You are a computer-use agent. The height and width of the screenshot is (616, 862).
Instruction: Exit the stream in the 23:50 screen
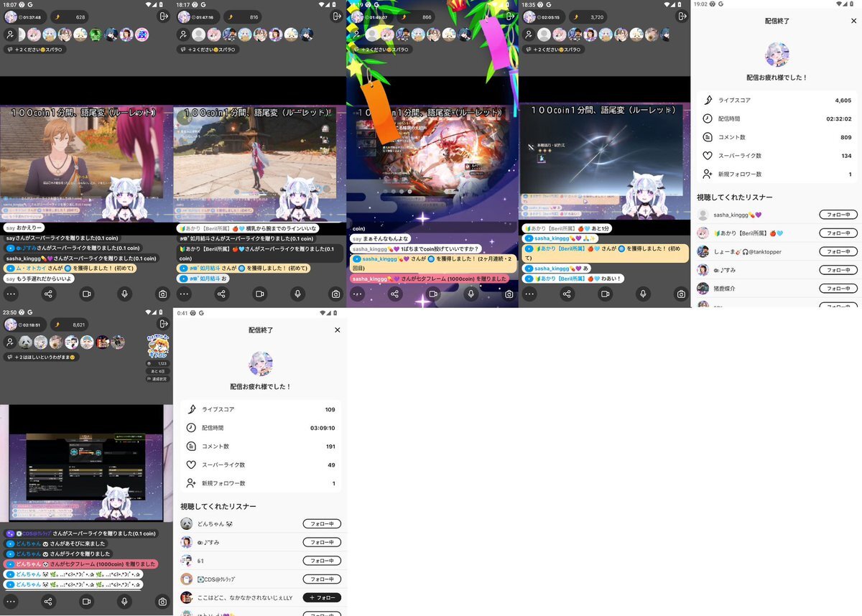(x=163, y=324)
